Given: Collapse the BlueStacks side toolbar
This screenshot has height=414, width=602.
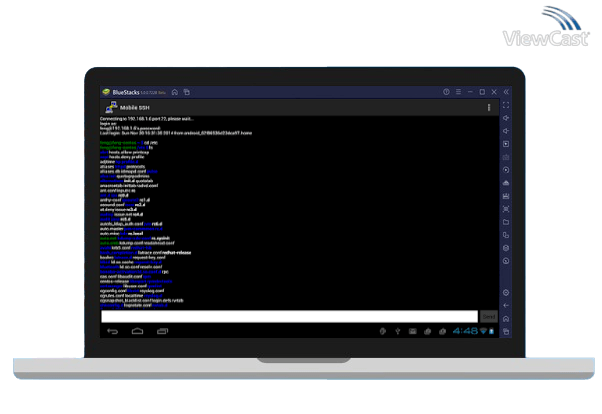Looking at the screenshot, I should click(506, 92).
